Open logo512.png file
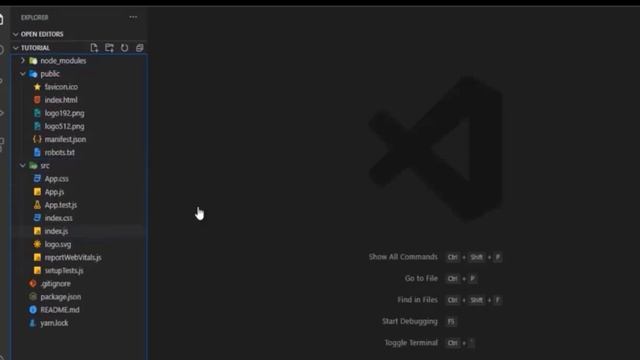The width and height of the screenshot is (640, 360). pyautogui.click(x=64, y=126)
